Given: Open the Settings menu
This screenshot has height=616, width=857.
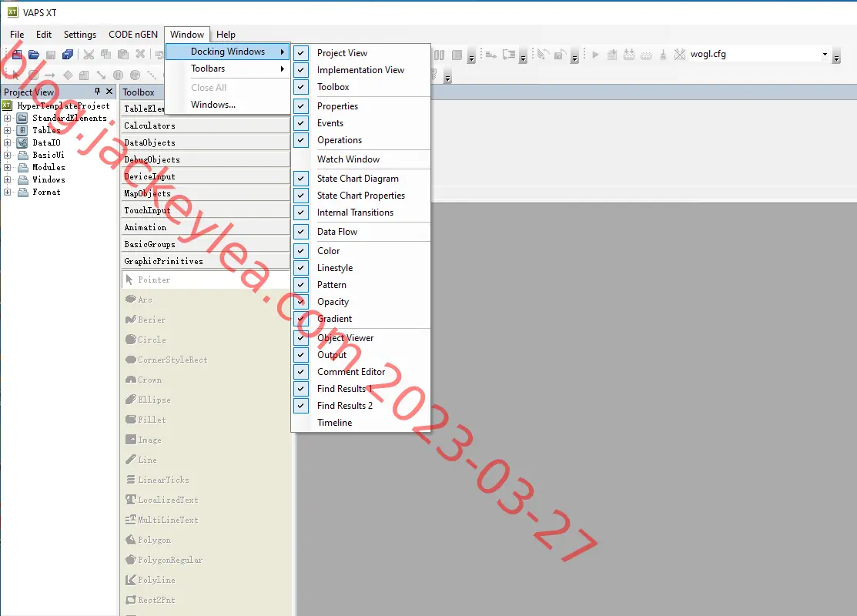Looking at the screenshot, I should point(80,35).
